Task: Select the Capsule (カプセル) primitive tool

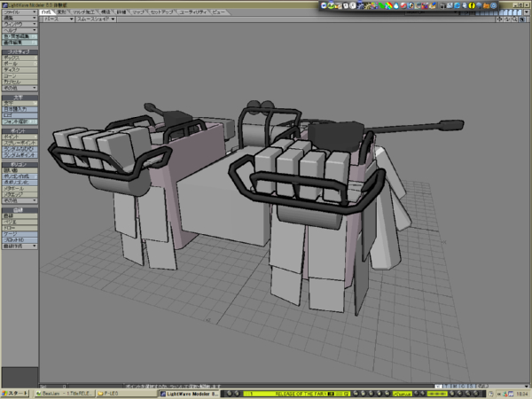Action: (x=20, y=82)
